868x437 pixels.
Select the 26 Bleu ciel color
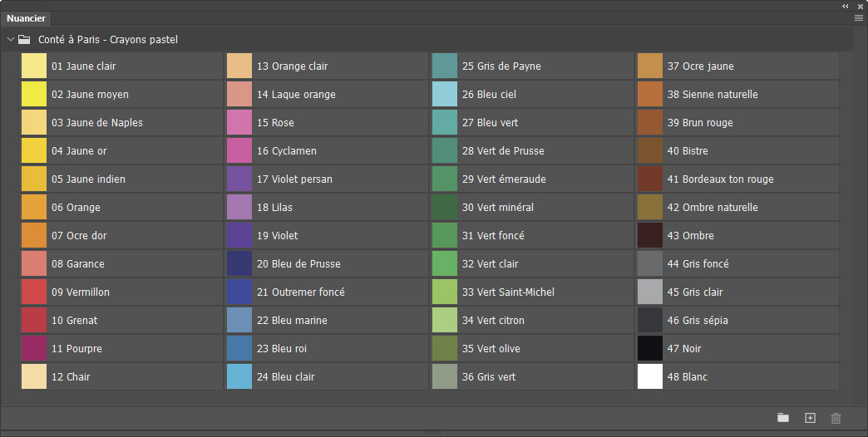(x=445, y=95)
